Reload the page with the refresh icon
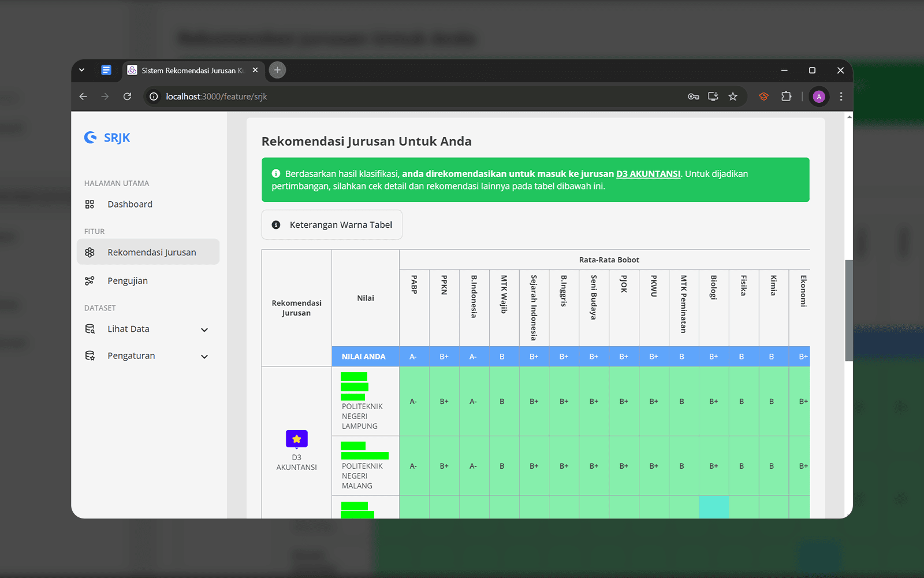The height and width of the screenshot is (578, 924). coord(127,97)
